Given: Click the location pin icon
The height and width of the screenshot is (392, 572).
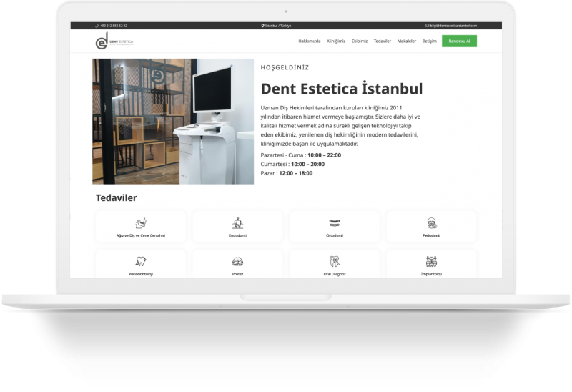Looking at the screenshot, I should [262, 26].
